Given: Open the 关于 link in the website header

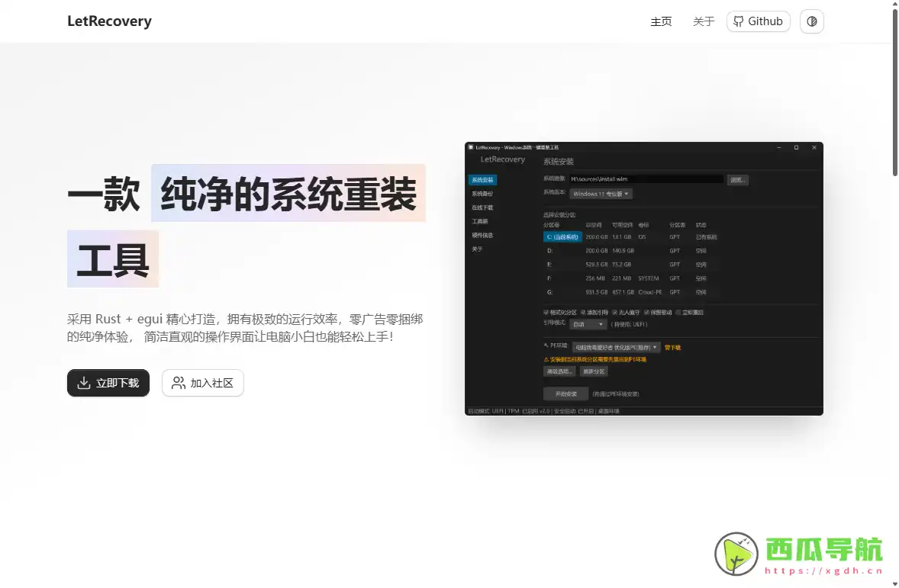Looking at the screenshot, I should pos(704,21).
